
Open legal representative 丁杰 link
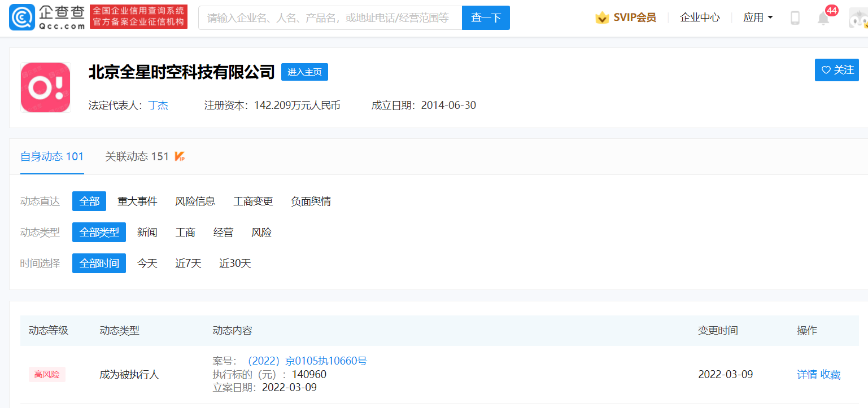(x=158, y=106)
